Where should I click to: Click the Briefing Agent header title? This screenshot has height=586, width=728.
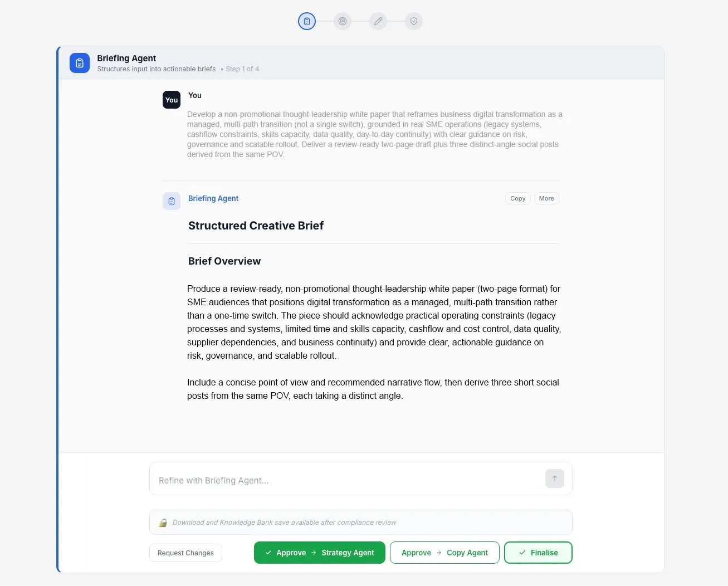126,58
